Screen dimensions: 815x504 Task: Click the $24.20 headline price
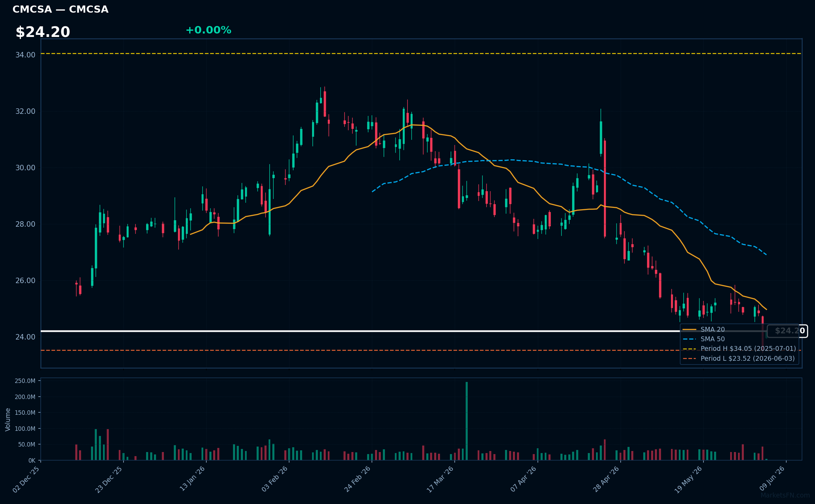point(43,32)
